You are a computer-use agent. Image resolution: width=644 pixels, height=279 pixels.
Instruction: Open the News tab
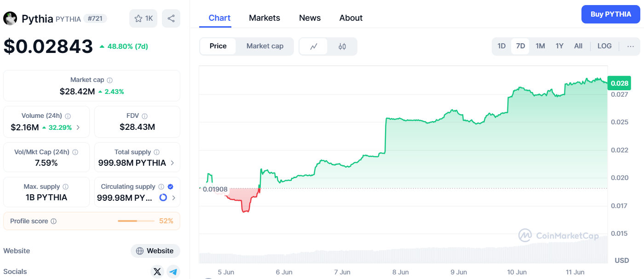(310, 18)
